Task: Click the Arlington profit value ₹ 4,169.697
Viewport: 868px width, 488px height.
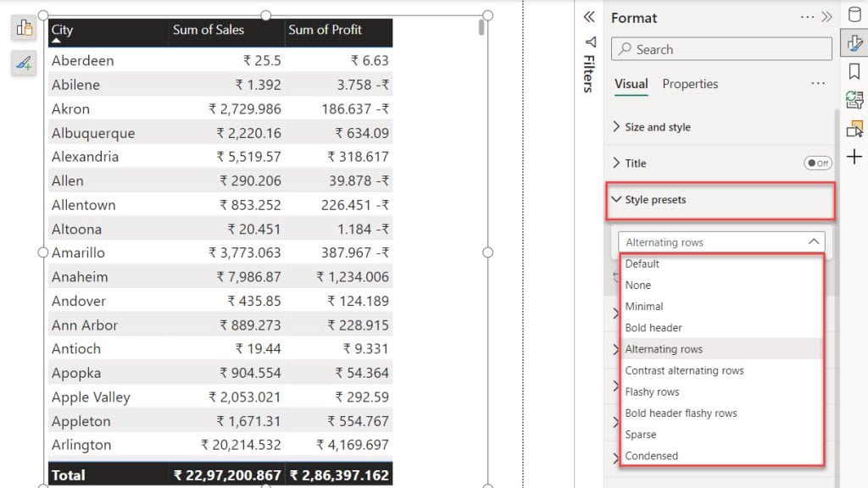Action: point(352,445)
